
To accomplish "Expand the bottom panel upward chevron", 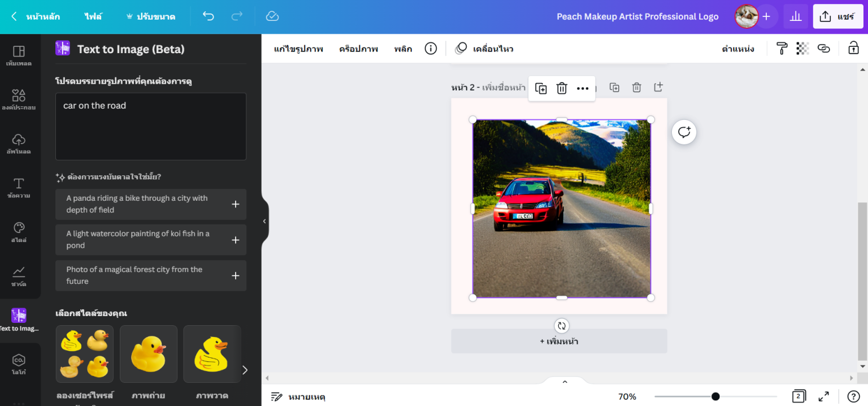I will (x=563, y=381).
